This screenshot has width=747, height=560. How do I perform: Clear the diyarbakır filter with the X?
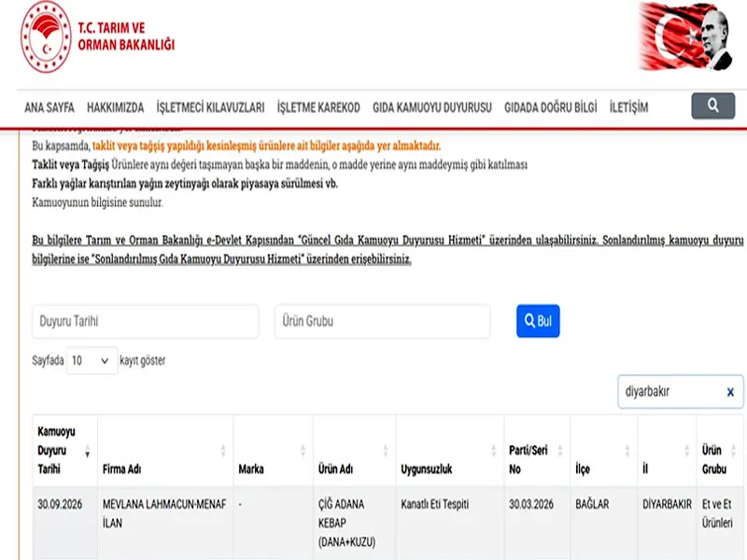730,392
